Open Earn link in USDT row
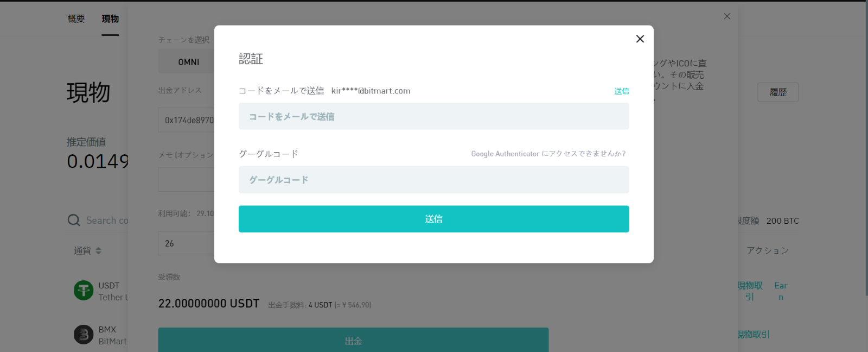The height and width of the screenshot is (352, 868). coord(781,291)
